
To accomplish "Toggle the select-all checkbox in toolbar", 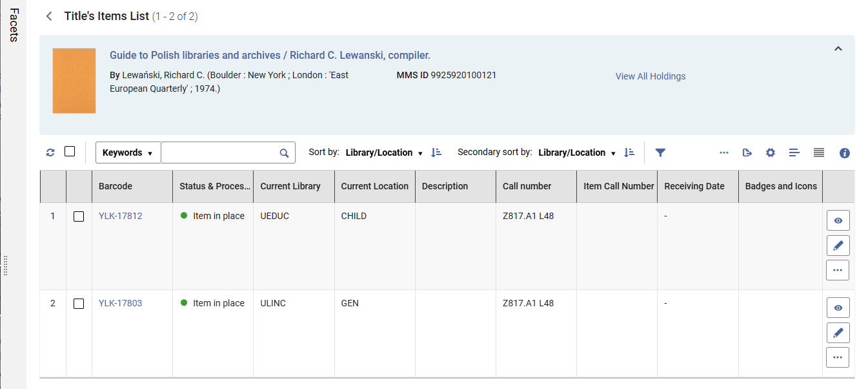I will 70,151.
